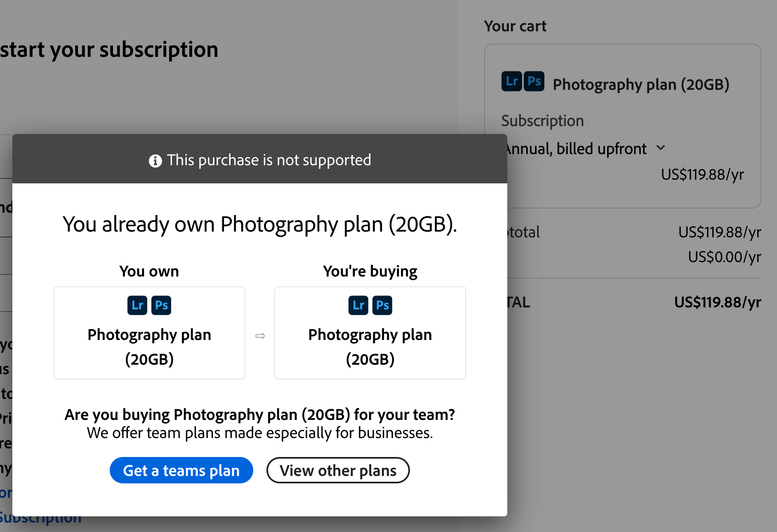Click the blue link above Subscription

[x=5, y=493]
